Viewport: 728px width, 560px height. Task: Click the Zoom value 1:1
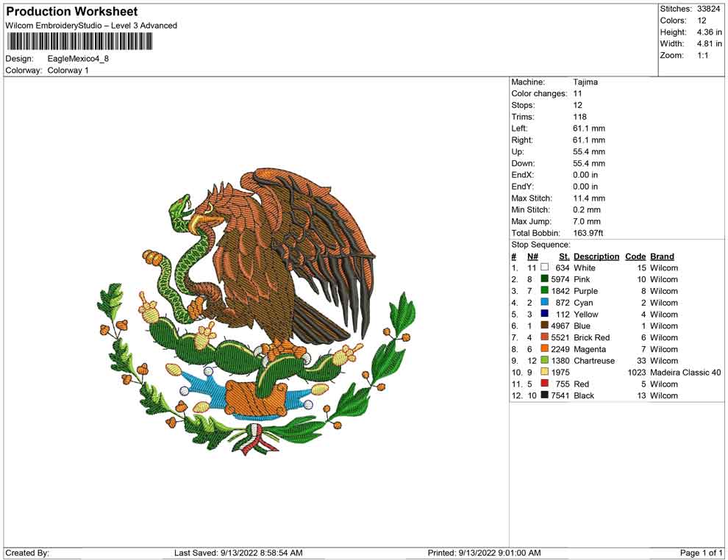(702, 55)
